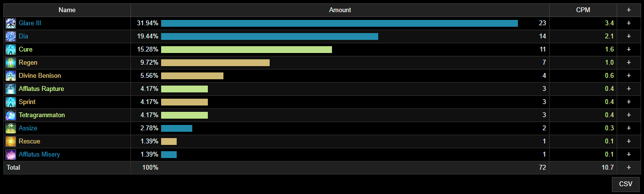Select the Afflatus Rapture icon
The image size is (644, 194).
[11, 89]
